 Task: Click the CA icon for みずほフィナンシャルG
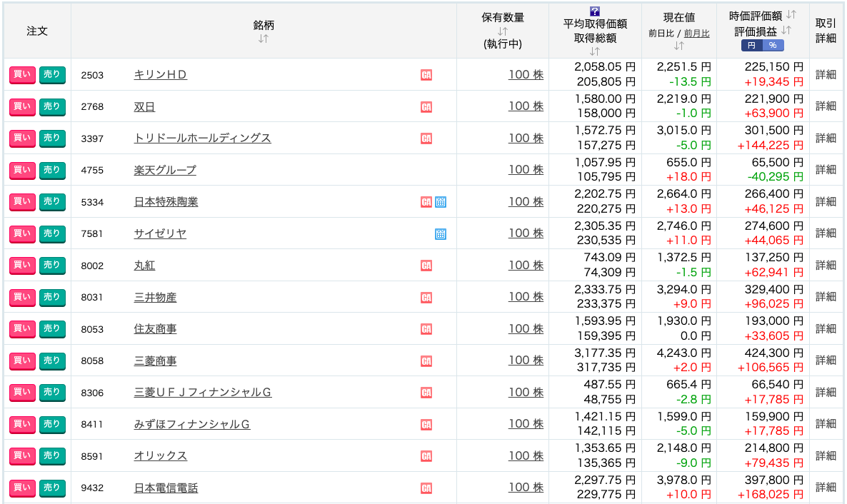[426, 425]
